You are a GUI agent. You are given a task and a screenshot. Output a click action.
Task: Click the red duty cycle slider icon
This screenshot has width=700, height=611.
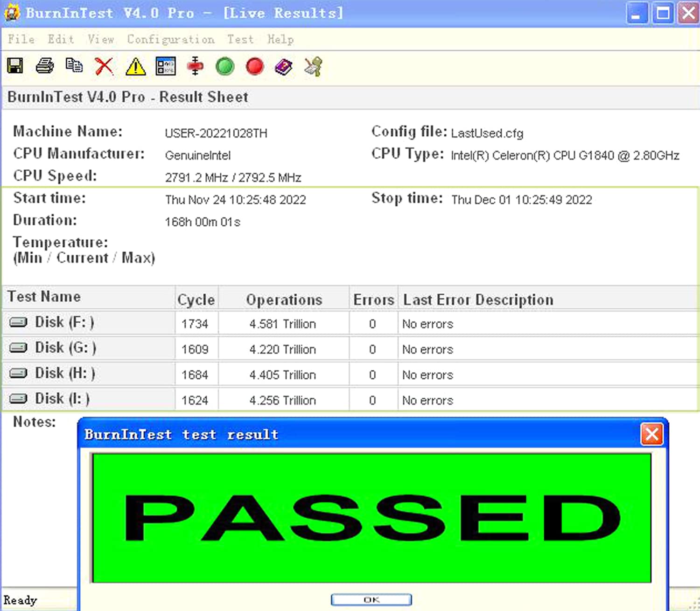(195, 66)
